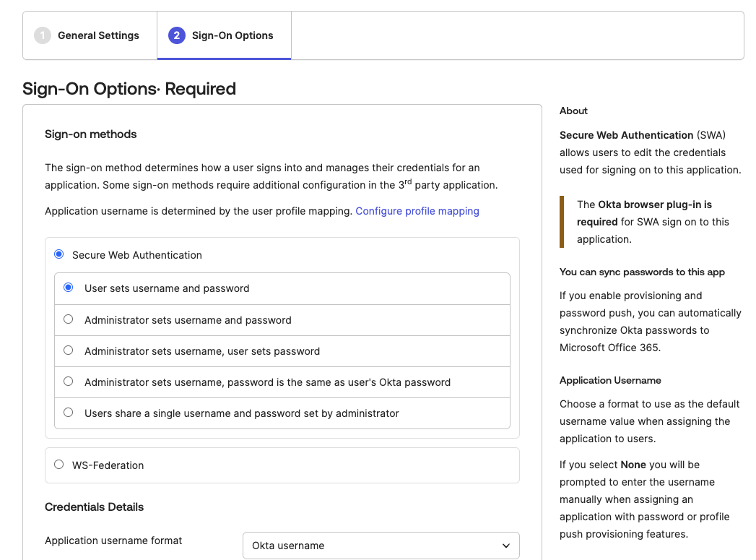Select the Secure Web Authentication sign-on method

pos(58,254)
